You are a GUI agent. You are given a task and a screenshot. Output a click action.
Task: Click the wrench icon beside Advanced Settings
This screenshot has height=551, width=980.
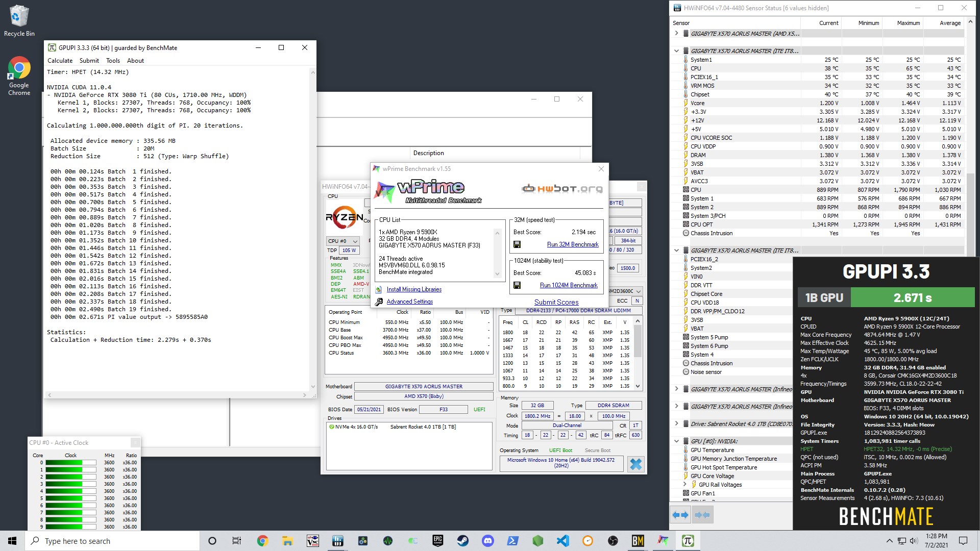tap(379, 302)
